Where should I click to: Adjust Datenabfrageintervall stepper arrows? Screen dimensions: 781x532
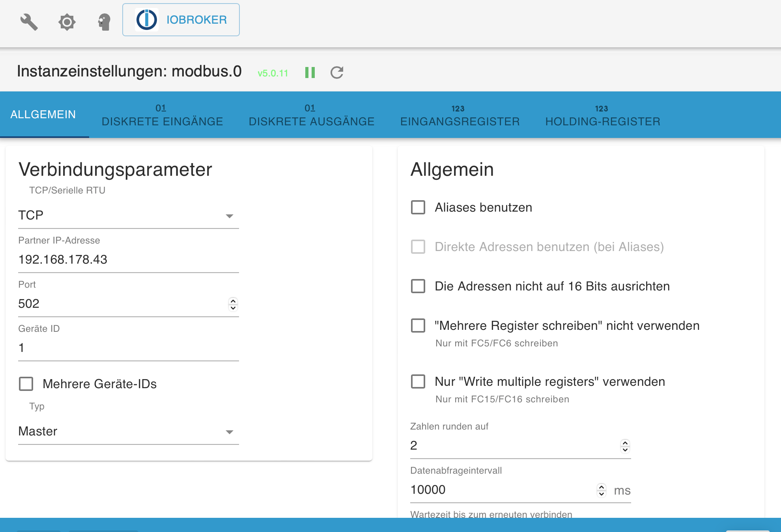tap(602, 490)
